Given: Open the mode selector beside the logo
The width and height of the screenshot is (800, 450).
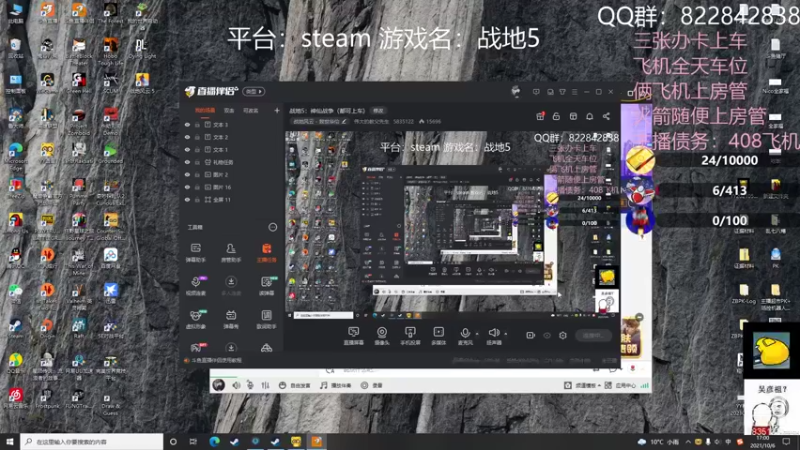Looking at the screenshot, I should [x=254, y=92].
